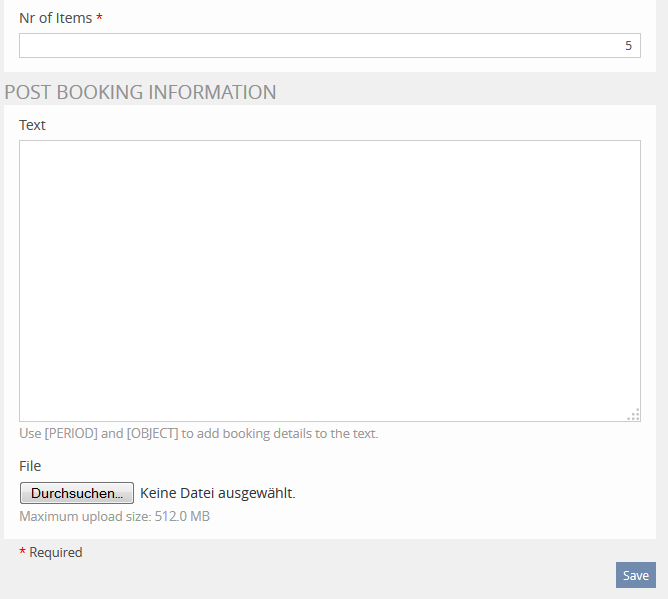Click the 'Required' legend text

pos(56,552)
